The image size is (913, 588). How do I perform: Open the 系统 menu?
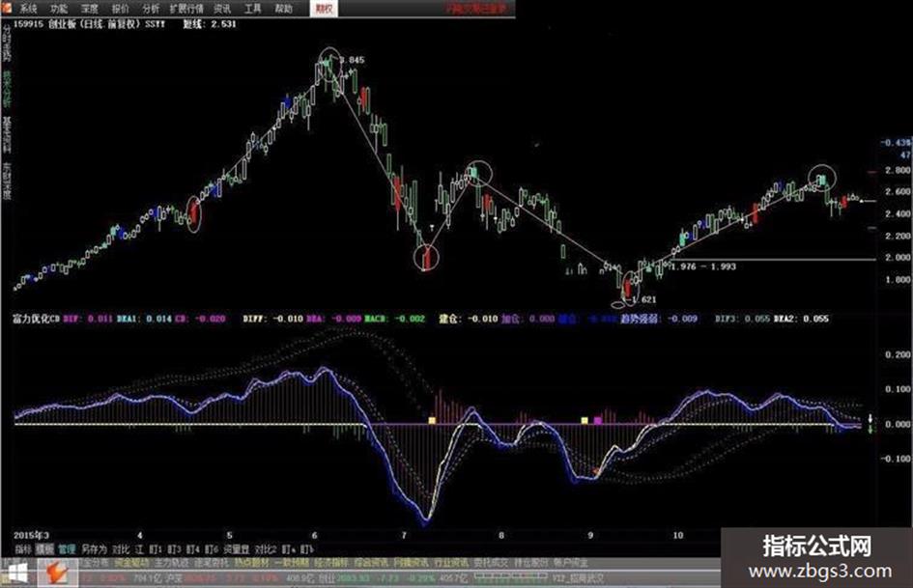pos(28,9)
